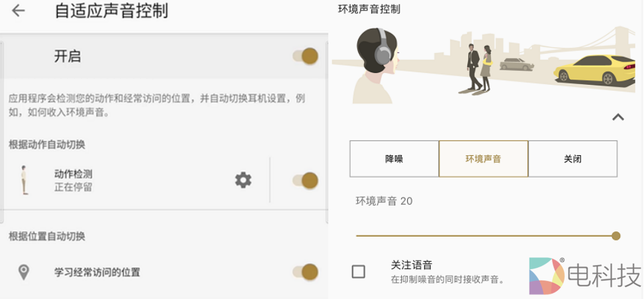Toggle 学习经常访问的位置 switch
644x299 pixels.
(306, 272)
